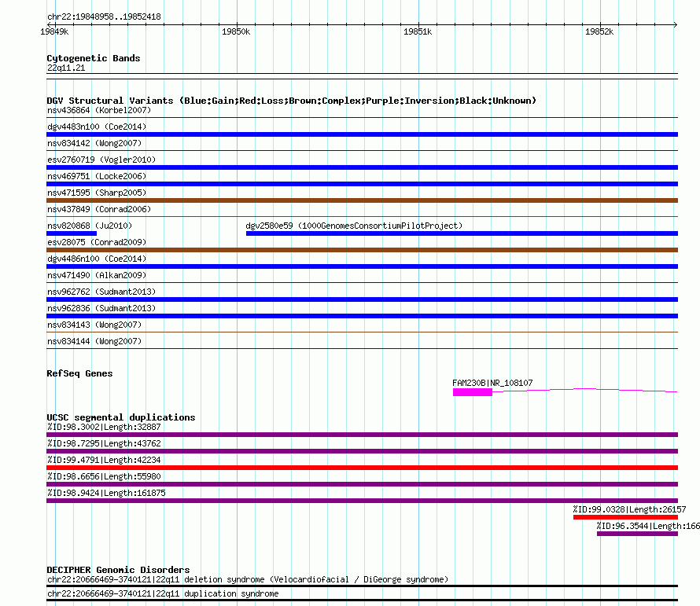Viewport: 700px width, 606px height.
Task: Click the blue bar under dgv4483n100
Action: (362, 134)
